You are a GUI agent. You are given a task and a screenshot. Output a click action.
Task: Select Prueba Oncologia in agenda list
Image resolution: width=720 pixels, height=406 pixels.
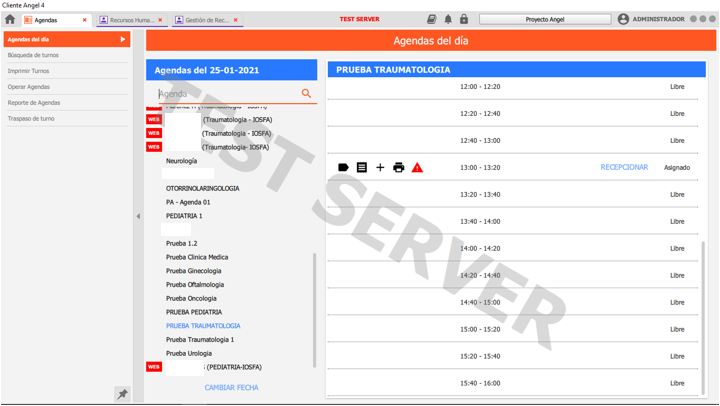point(191,298)
